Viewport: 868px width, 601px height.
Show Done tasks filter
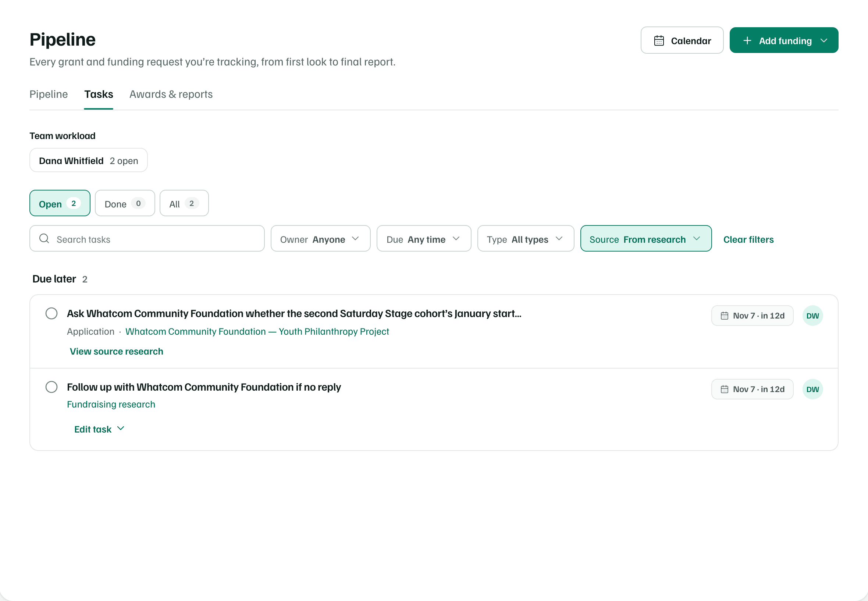[x=125, y=203]
